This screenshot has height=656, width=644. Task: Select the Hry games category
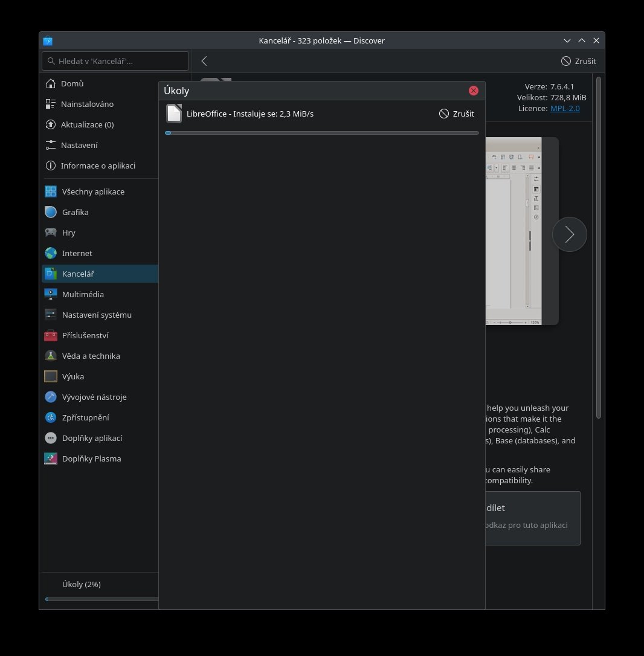(100, 233)
